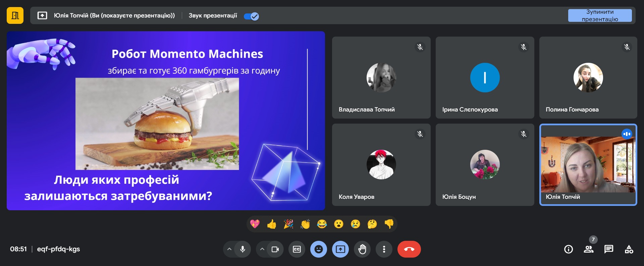Click the red leave call button
Viewport: 644px width, 266px height.
coord(409,249)
